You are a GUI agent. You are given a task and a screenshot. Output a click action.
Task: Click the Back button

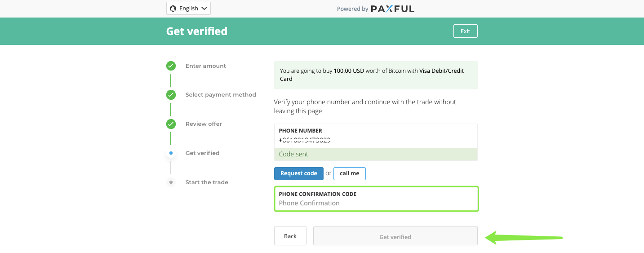[x=290, y=236]
